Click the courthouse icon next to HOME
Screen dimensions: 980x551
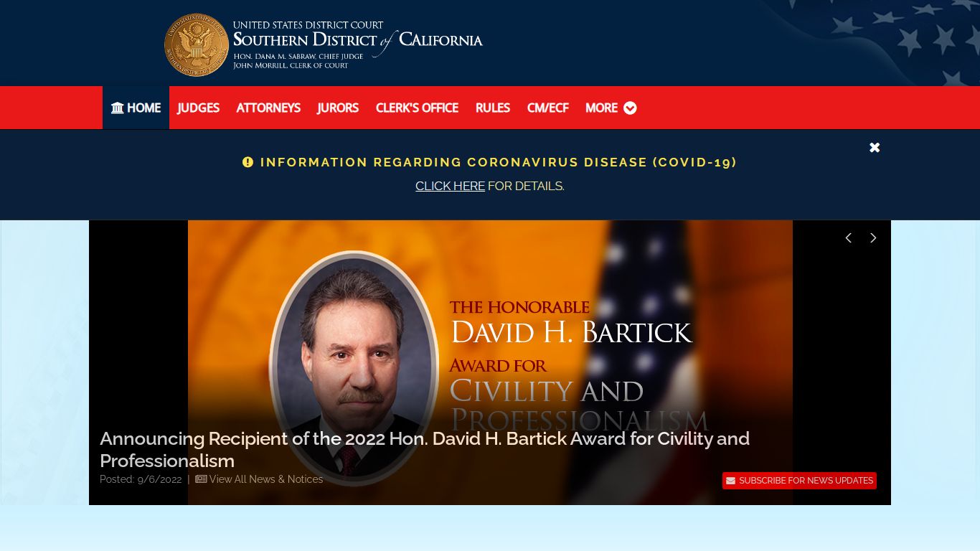click(x=118, y=108)
